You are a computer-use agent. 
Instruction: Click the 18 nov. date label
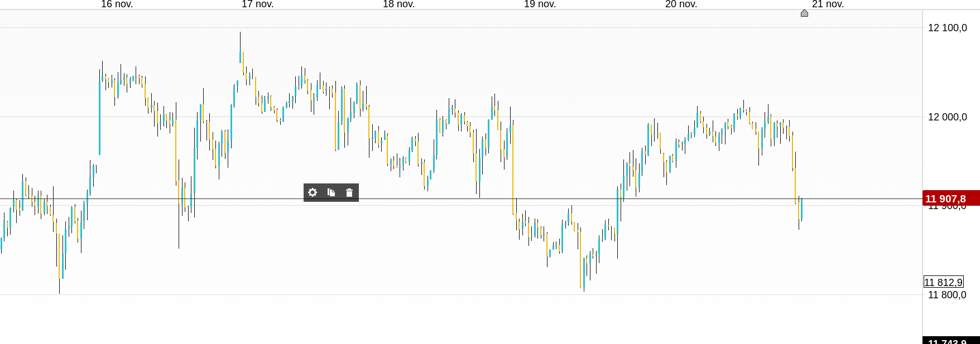(x=398, y=4)
